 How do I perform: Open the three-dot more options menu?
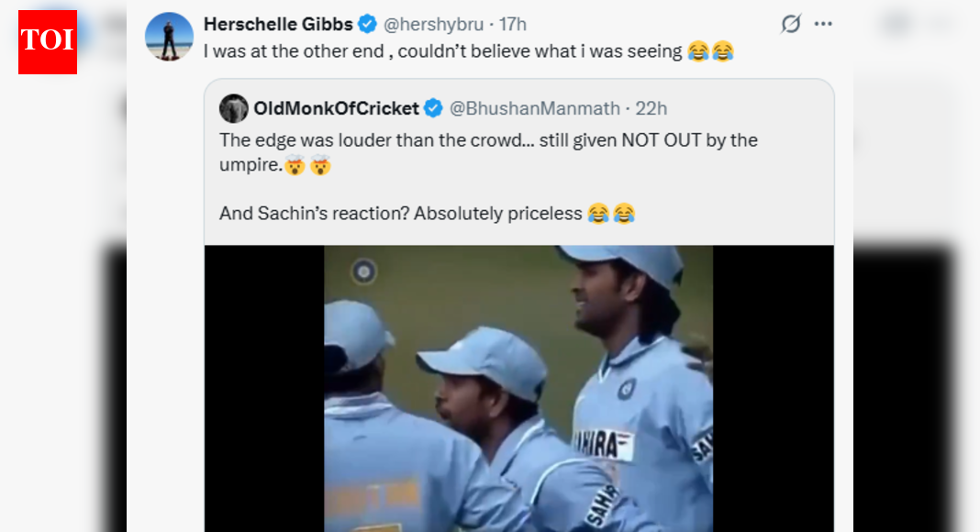pyautogui.click(x=823, y=24)
